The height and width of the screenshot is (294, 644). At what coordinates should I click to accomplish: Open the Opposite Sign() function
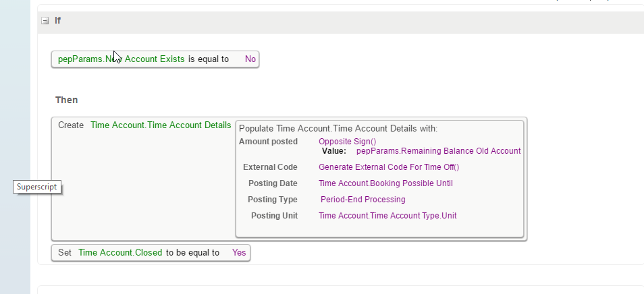coord(347,142)
